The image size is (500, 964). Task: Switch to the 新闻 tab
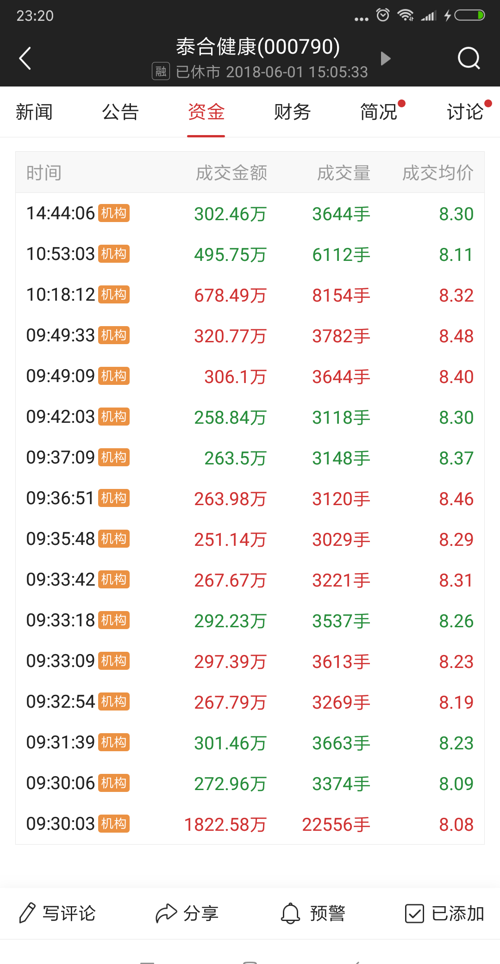[x=34, y=112]
